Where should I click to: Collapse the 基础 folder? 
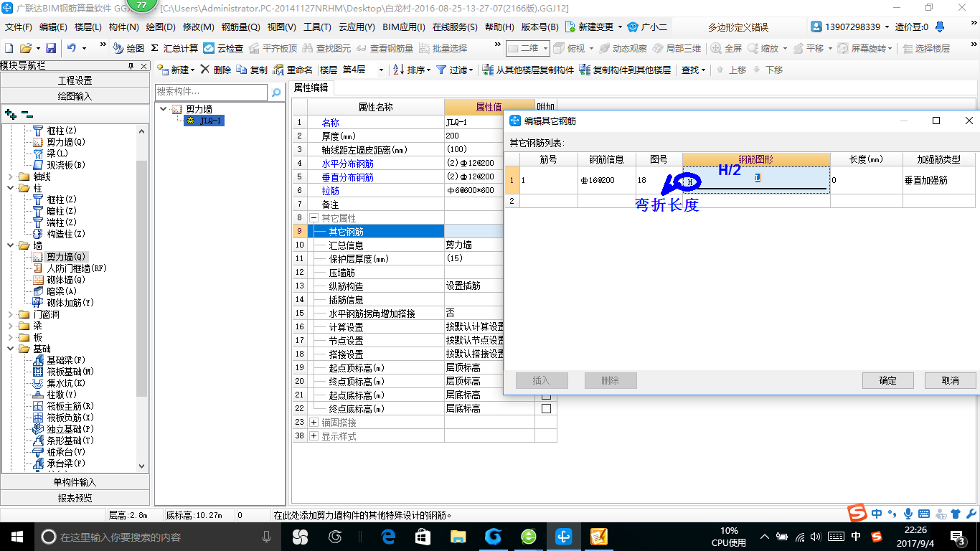pyautogui.click(x=11, y=349)
